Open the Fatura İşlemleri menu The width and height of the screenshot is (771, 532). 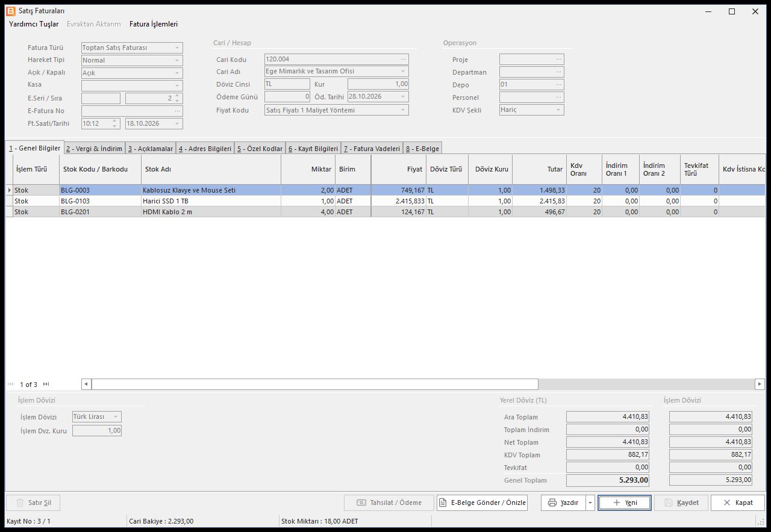[154, 24]
